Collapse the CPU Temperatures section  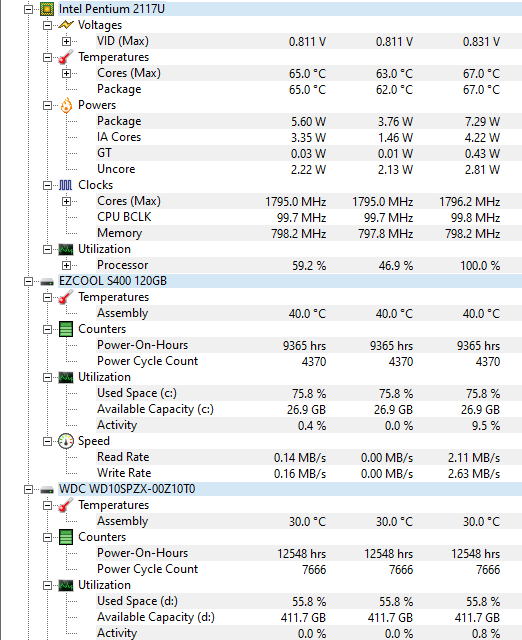pyautogui.click(x=47, y=57)
